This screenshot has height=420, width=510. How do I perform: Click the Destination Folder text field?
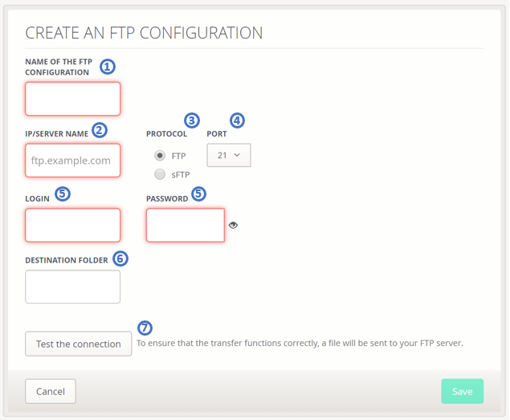click(x=73, y=287)
